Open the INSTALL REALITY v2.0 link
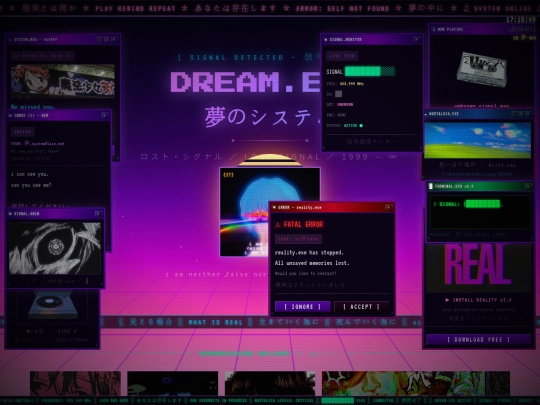 tap(478, 300)
